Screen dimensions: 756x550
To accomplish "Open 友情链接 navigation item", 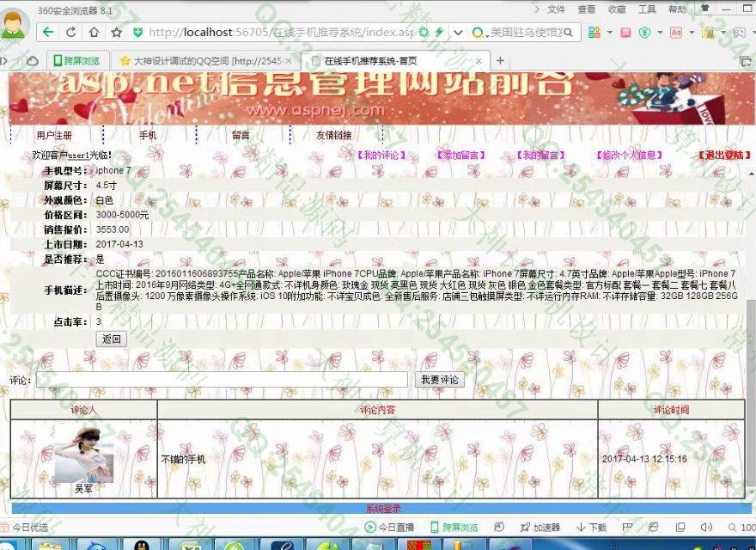I will (333, 136).
